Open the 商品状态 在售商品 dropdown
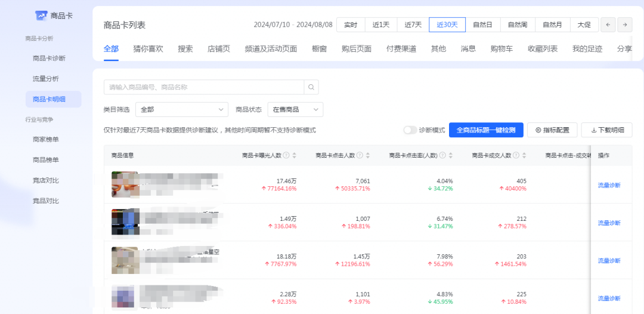The height and width of the screenshot is (314, 644). 295,110
